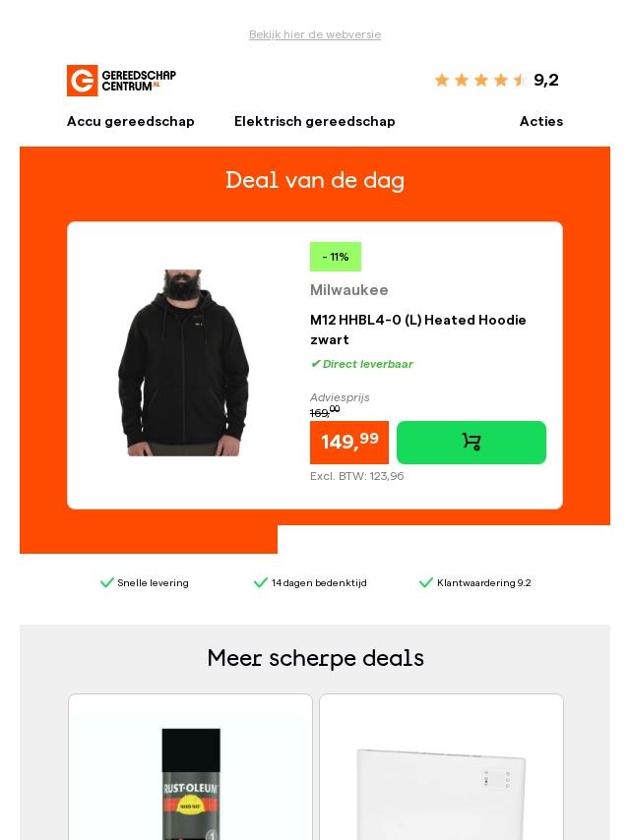Click the black heated hoodie product image
The image size is (630, 840).
183,363
